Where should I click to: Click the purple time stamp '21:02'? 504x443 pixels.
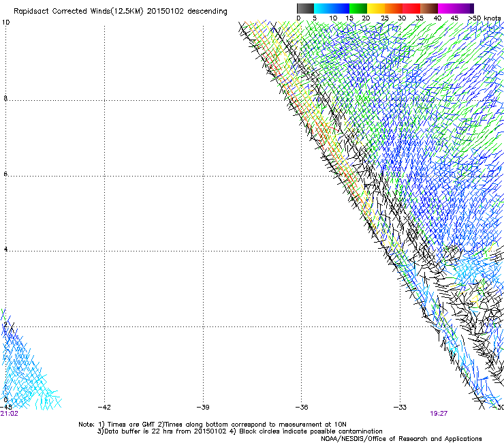[x=10, y=414]
